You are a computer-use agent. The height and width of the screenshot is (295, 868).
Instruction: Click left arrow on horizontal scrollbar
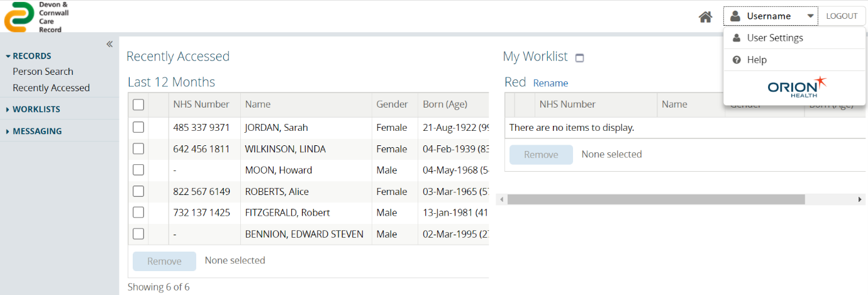tap(501, 199)
